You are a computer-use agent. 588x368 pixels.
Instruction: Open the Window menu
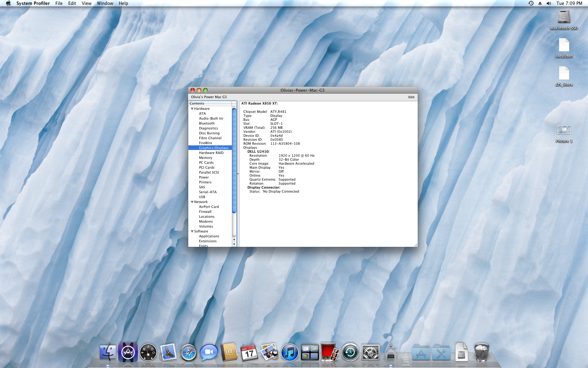(x=105, y=3)
